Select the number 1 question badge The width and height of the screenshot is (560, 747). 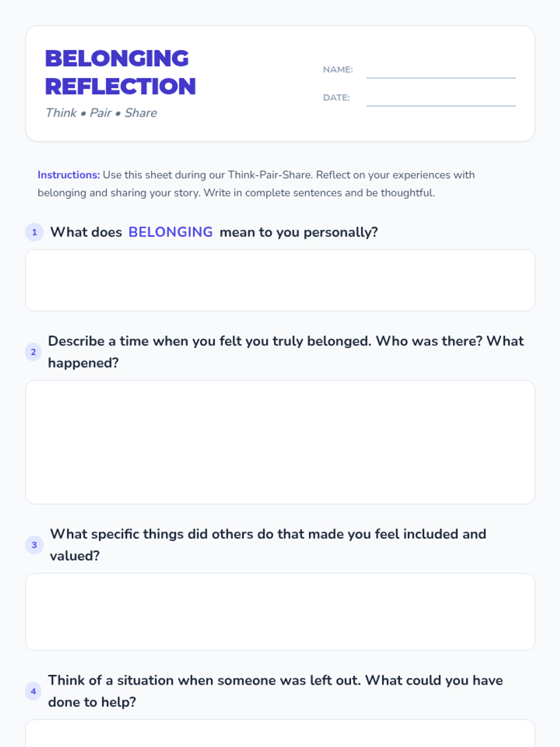pos(35,232)
